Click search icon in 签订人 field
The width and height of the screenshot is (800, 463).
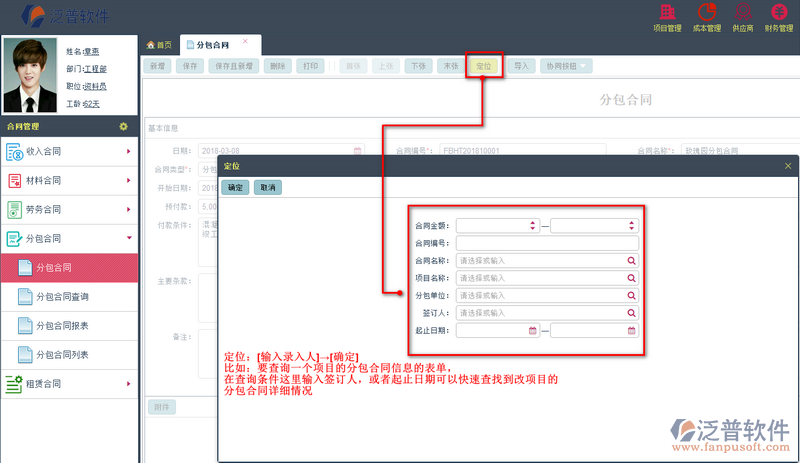point(631,313)
